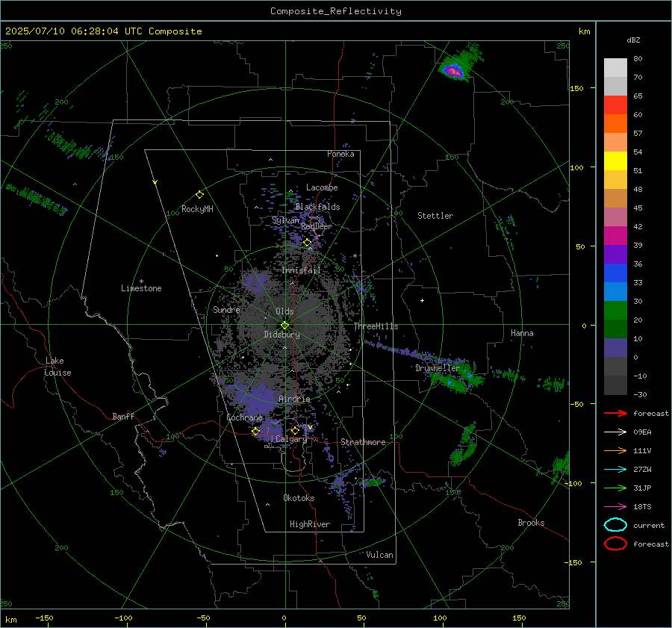Image resolution: width=672 pixels, height=628 pixels.
Task: Select the orange 111V arrow legend icon
Action: click(x=615, y=450)
